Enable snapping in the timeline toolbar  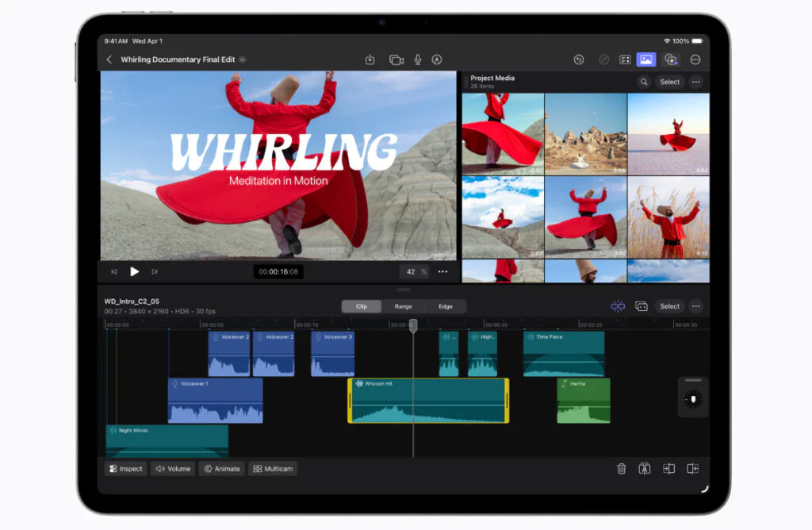619,306
